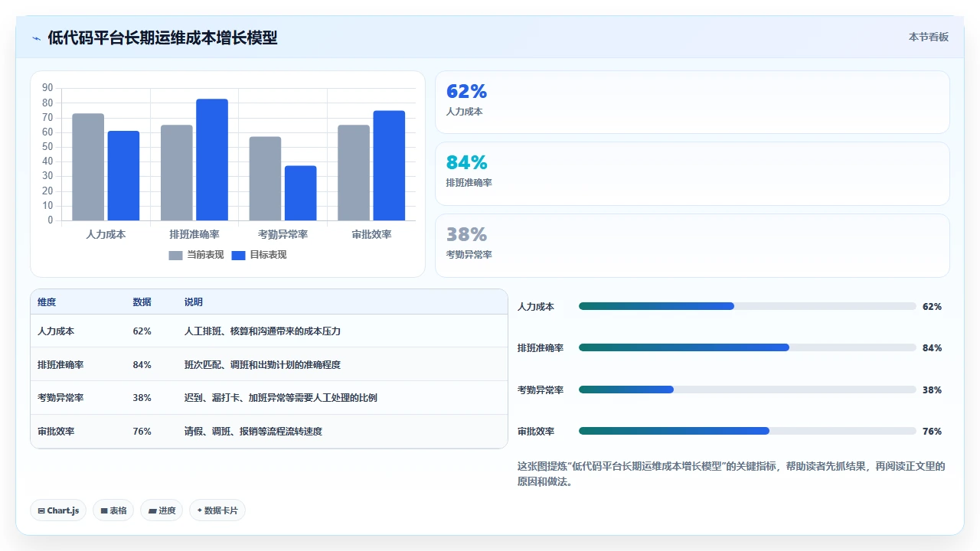Click the grey 当前表现 bar for 考勤异常率
This screenshot has width=980, height=551.
(265, 179)
